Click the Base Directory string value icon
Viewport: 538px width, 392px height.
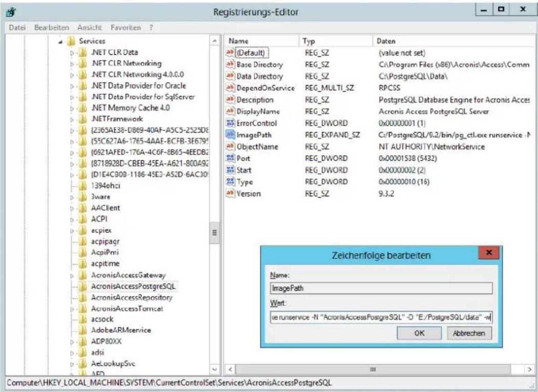point(230,64)
